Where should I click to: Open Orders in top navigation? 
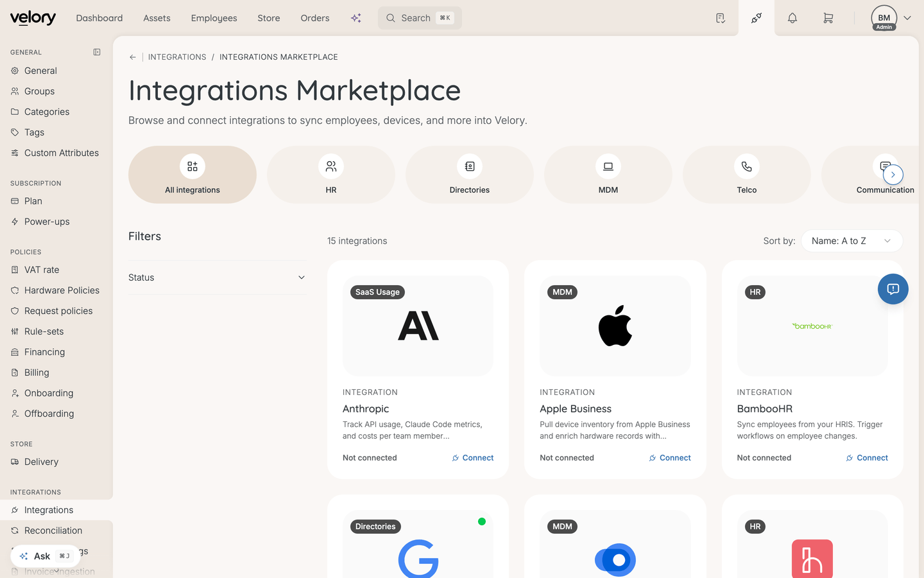(x=315, y=18)
